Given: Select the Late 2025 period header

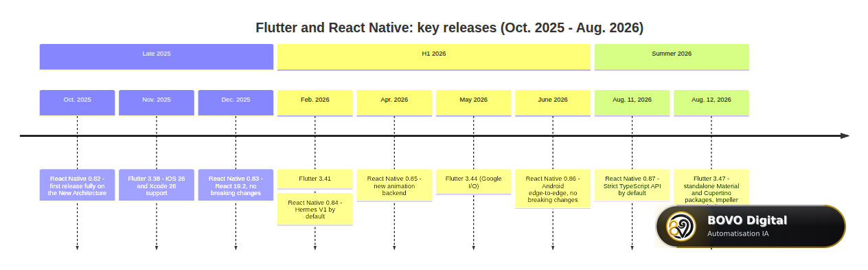Looking at the screenshot, I should click(157, 57).
